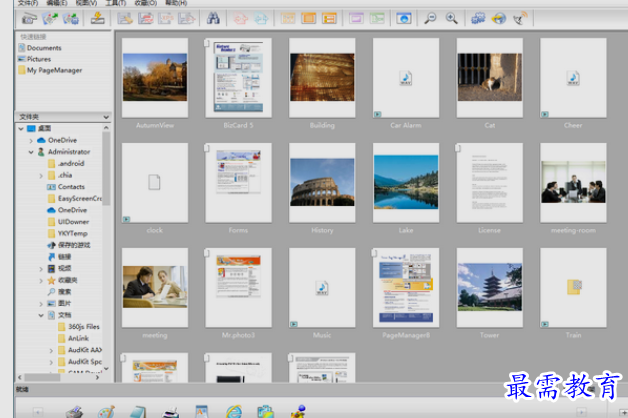The image size is (628, 418).
Task: Select the list view orange icon
Action: pyautogui.click(x=329, y=18)
